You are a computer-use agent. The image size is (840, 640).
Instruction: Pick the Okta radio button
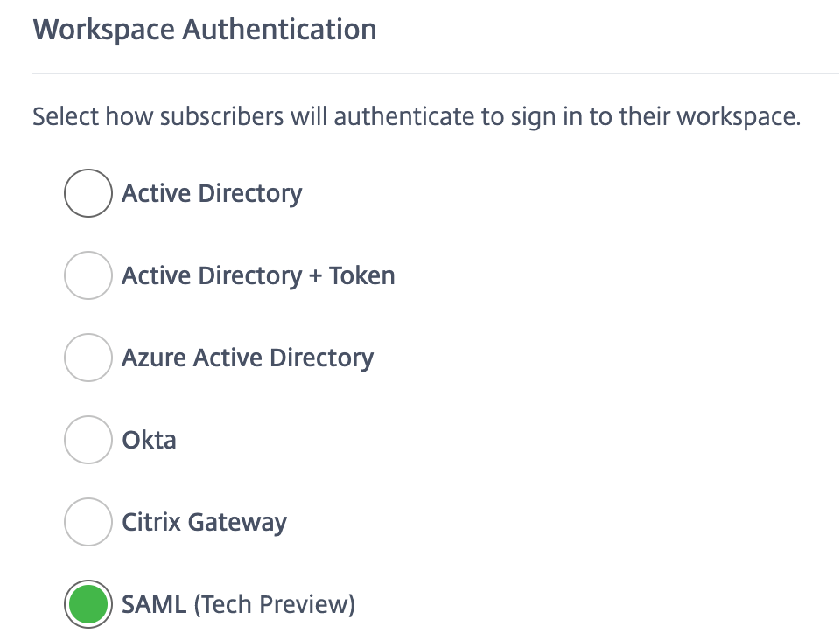(87, 440)
